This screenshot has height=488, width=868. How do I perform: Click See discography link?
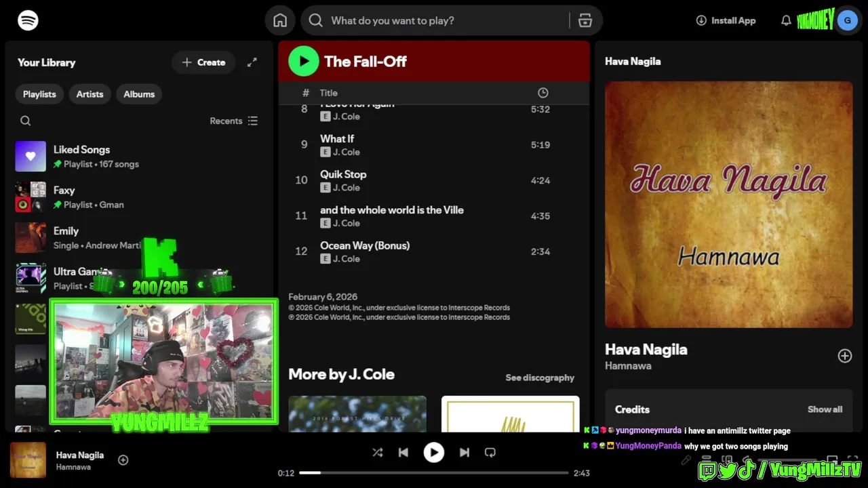[x=540, y=378]
